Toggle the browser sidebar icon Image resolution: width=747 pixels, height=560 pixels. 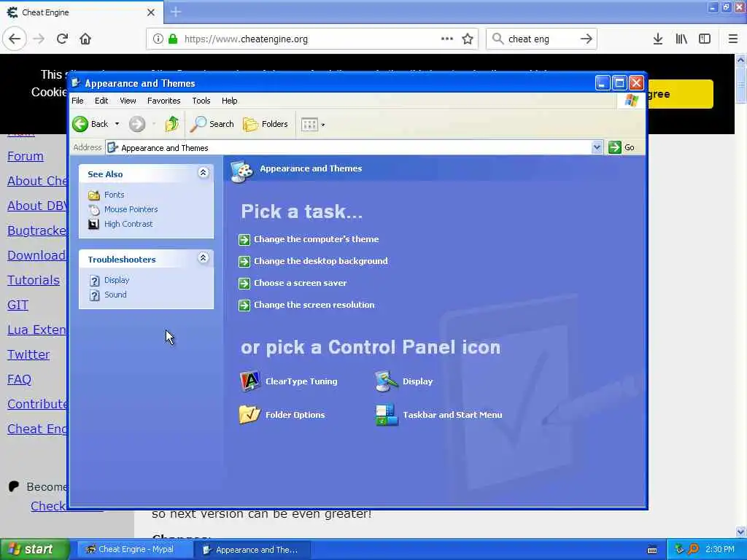(x=705, y=39)
